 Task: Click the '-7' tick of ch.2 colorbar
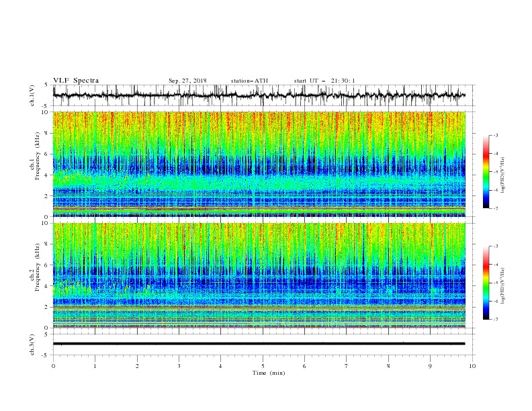click(x=495, y=320)
